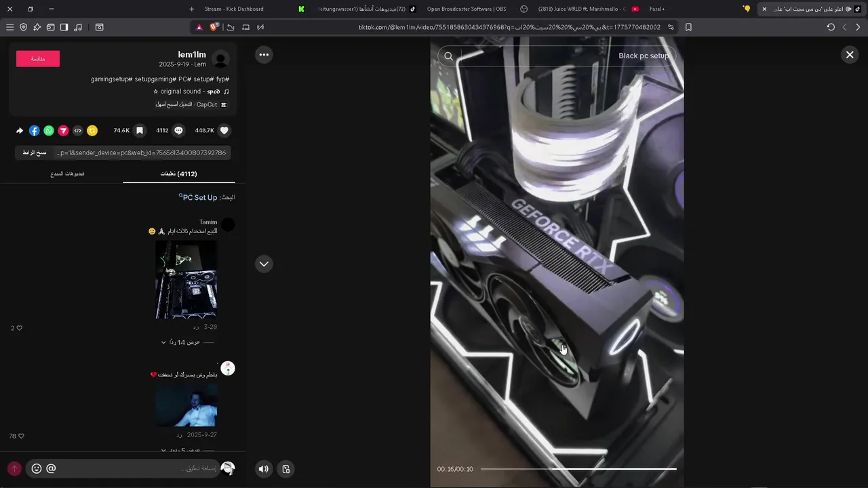Mute the video sound
The image size is (868, 488).
pyautogui.click(x=264, y=468)
